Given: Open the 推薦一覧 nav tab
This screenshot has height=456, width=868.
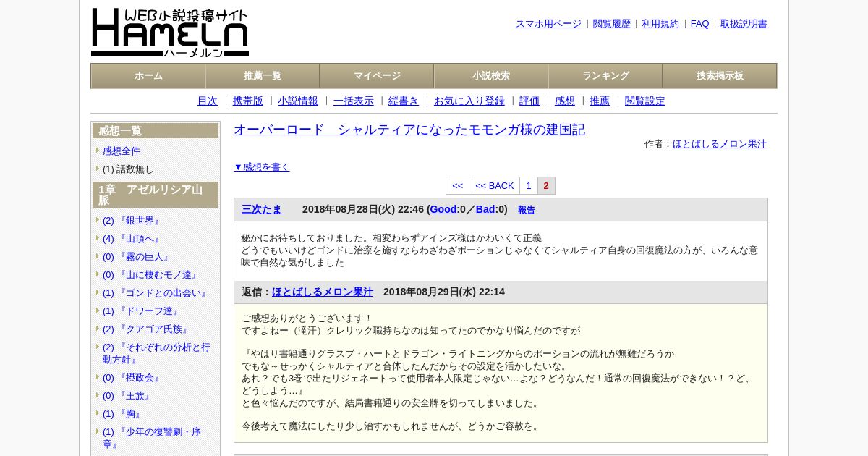Looking at the screenshot, I should click(263, 76).
